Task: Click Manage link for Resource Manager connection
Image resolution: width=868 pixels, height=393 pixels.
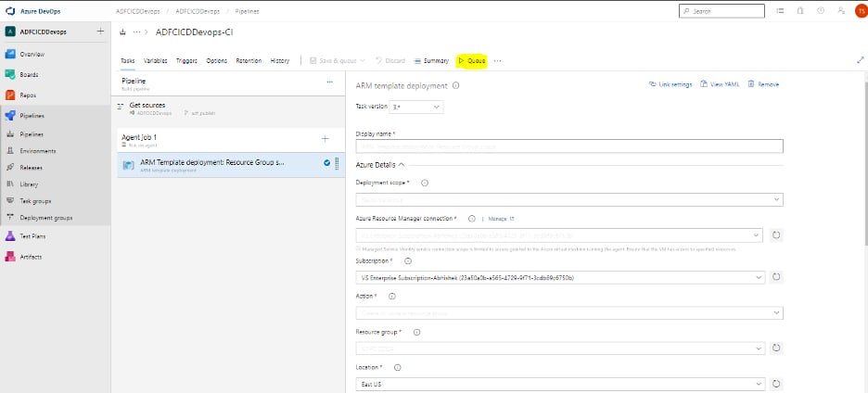Action: pos(502,219)
